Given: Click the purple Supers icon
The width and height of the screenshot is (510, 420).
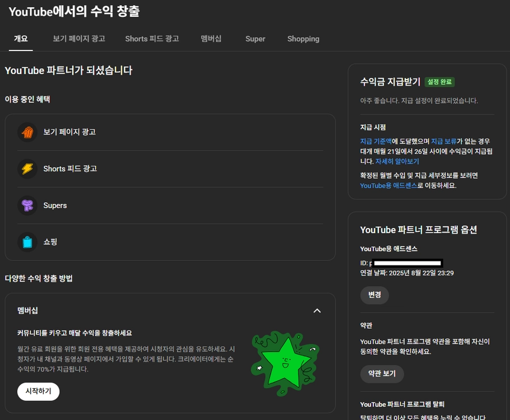Looking at the screenshot, I should tap(27, 206).
